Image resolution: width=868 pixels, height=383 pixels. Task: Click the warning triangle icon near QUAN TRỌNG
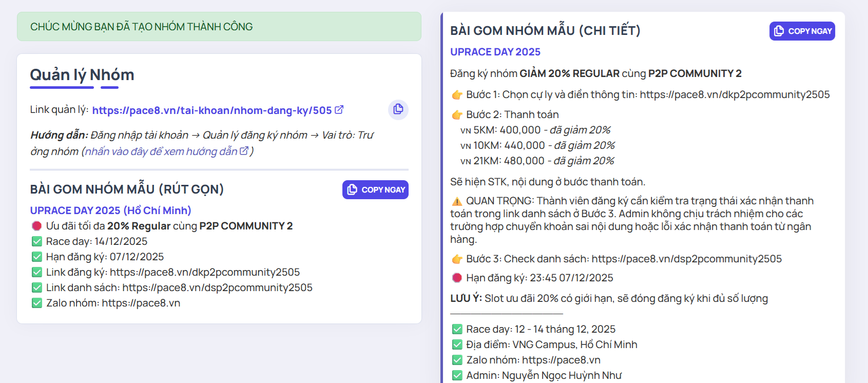[457, 201]
